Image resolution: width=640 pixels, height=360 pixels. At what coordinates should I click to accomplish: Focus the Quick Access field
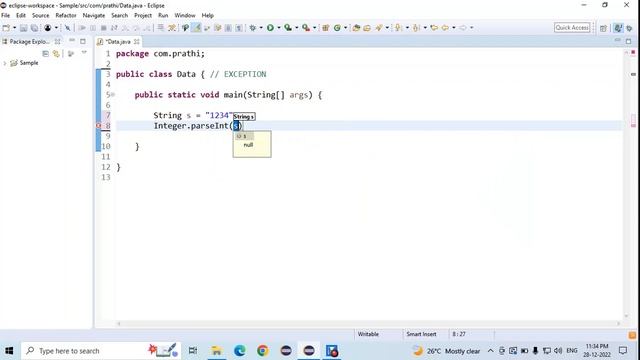click(572, 27)
